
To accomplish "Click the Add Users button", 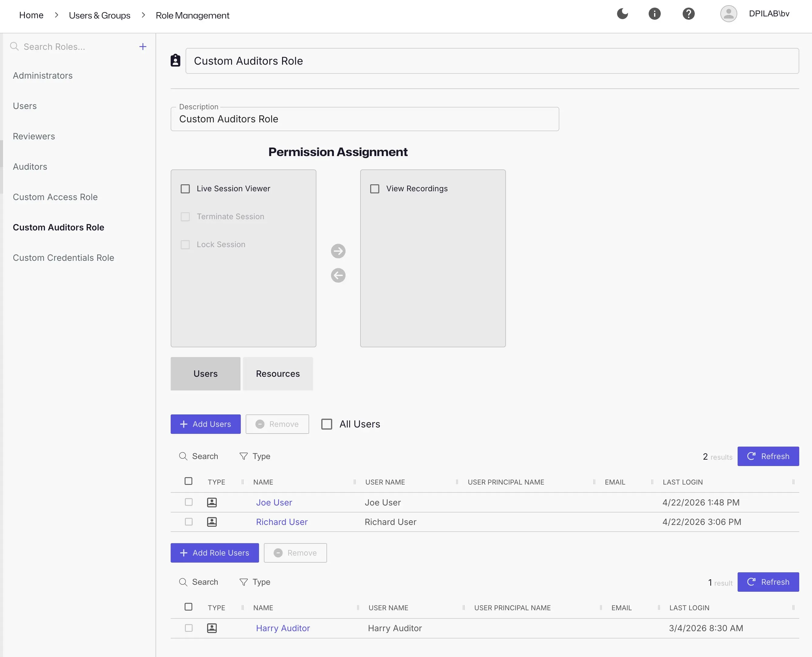I will point(206,424).
